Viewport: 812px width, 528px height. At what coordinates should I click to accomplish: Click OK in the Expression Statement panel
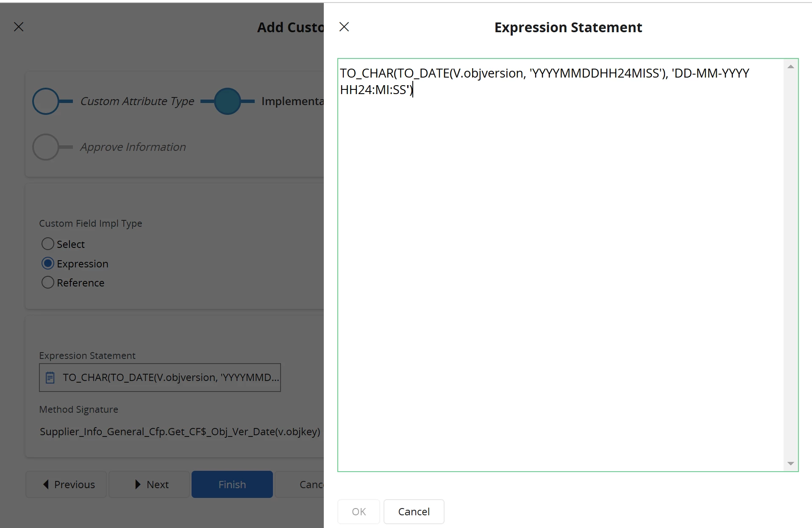point(359,511)
